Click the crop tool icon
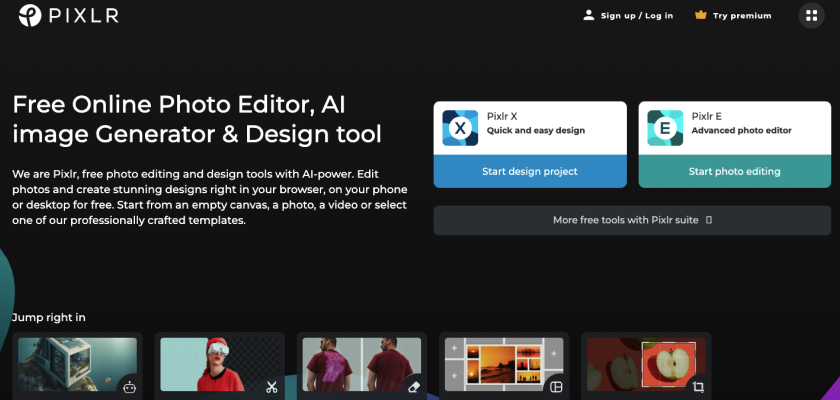This screenshot has width=840, height=400. (x=699, y=387)
